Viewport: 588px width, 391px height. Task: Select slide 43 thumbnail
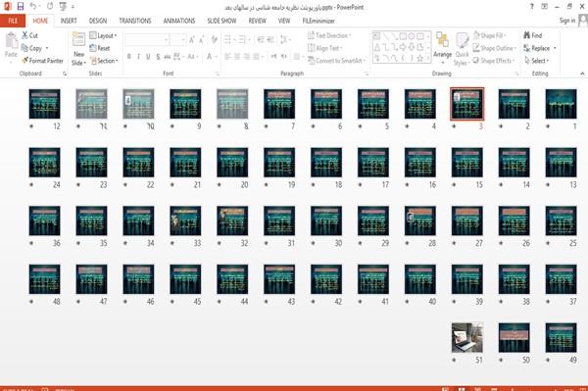pyautogui.click(x=279, y=279)
